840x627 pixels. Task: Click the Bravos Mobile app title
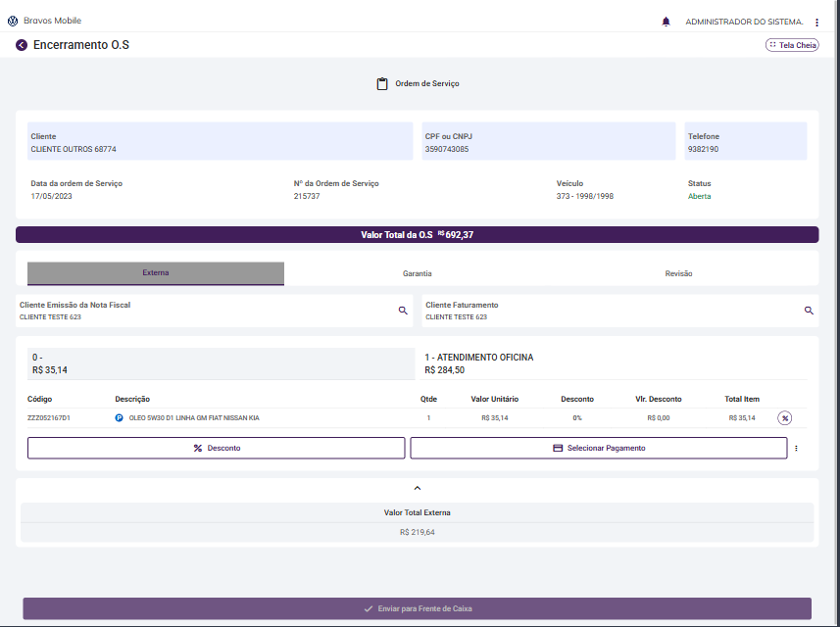(53, 21)
